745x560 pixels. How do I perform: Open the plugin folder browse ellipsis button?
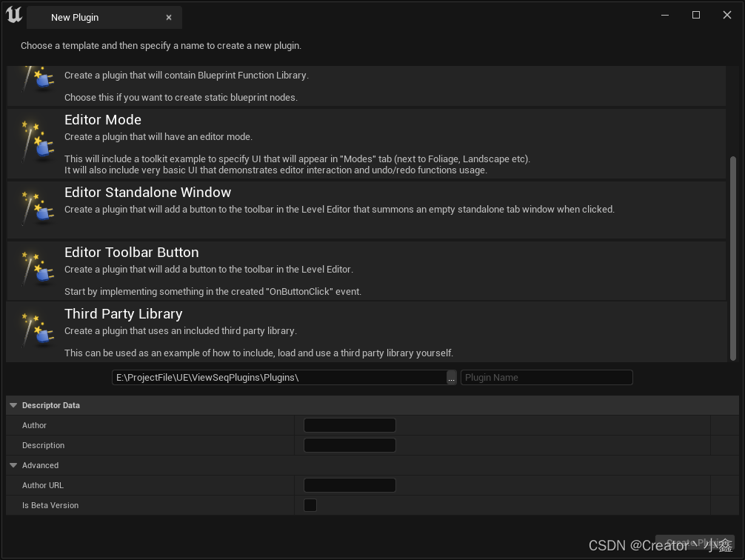point(452,378)
